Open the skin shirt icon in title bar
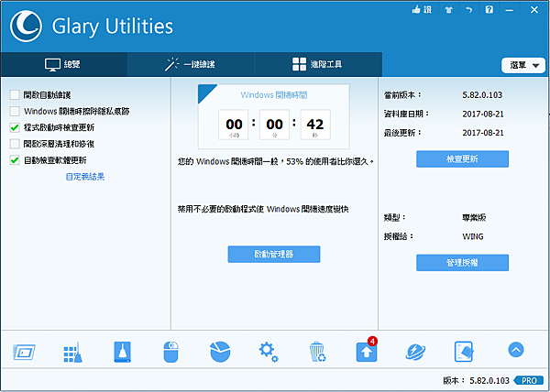The image size is (550, 392). point(448,10)
